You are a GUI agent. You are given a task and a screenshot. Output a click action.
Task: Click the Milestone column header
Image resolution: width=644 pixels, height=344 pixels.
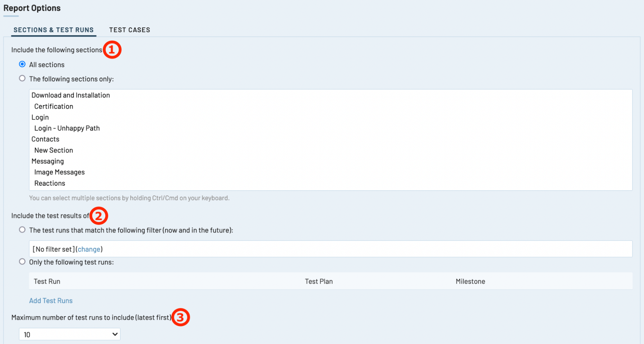point(470,281)
